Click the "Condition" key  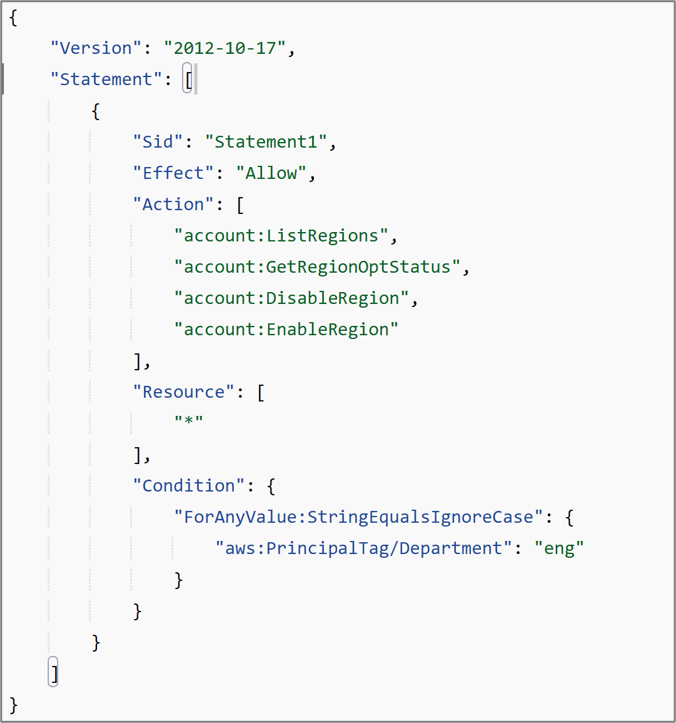point(189,486)
